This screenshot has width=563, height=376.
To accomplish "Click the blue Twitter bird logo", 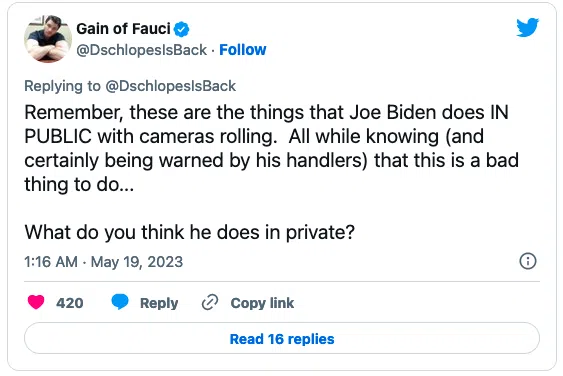I will (527, 27).
